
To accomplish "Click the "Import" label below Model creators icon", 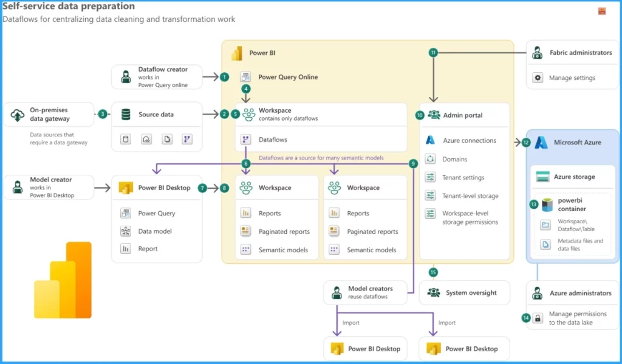I will point(351,323).
